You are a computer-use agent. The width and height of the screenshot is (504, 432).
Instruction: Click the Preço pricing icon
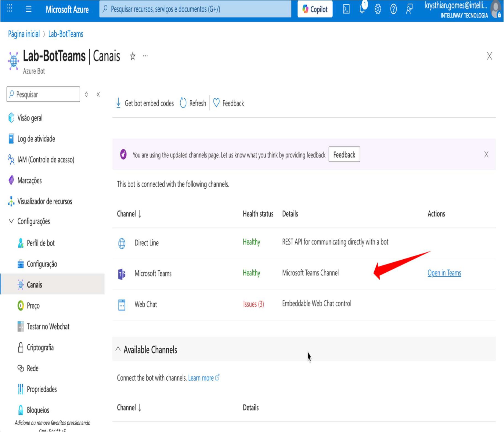(x=21, y=306)
